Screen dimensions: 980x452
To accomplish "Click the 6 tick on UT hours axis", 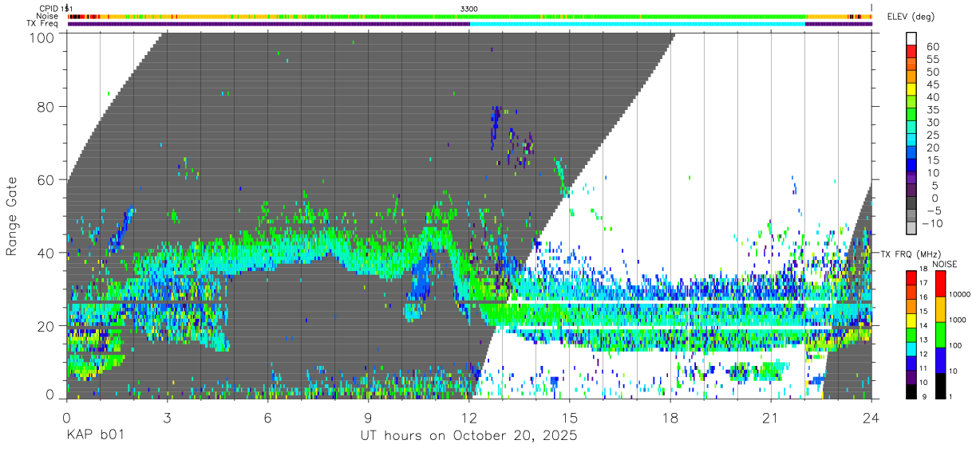I will [267, 417].
